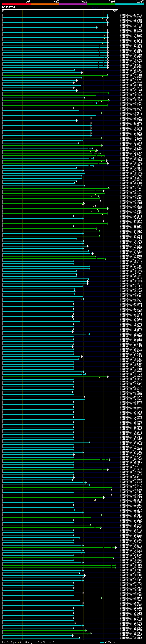Select hit label UniRef100_B4JE09
This screenshot has width=146, height=644.
(131, 218)
